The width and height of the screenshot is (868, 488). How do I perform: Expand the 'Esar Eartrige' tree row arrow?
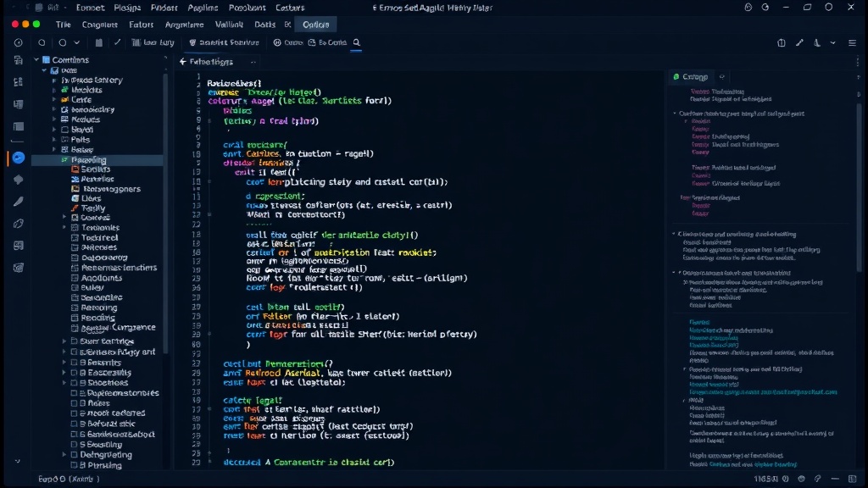pos(64,341)
